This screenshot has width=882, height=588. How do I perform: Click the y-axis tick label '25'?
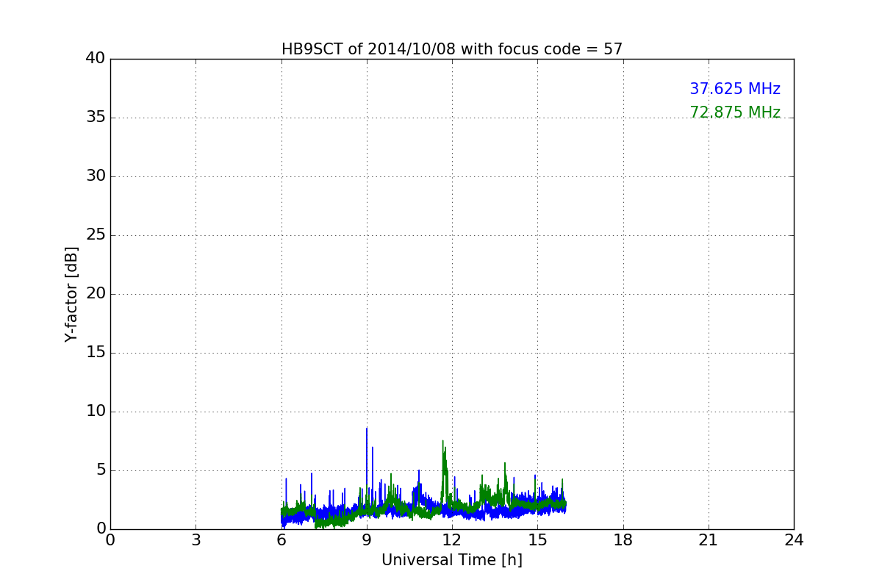[96, 235]
